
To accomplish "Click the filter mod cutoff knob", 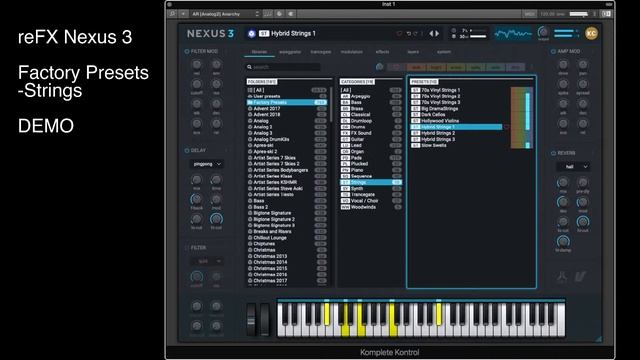I will (196, 84).
